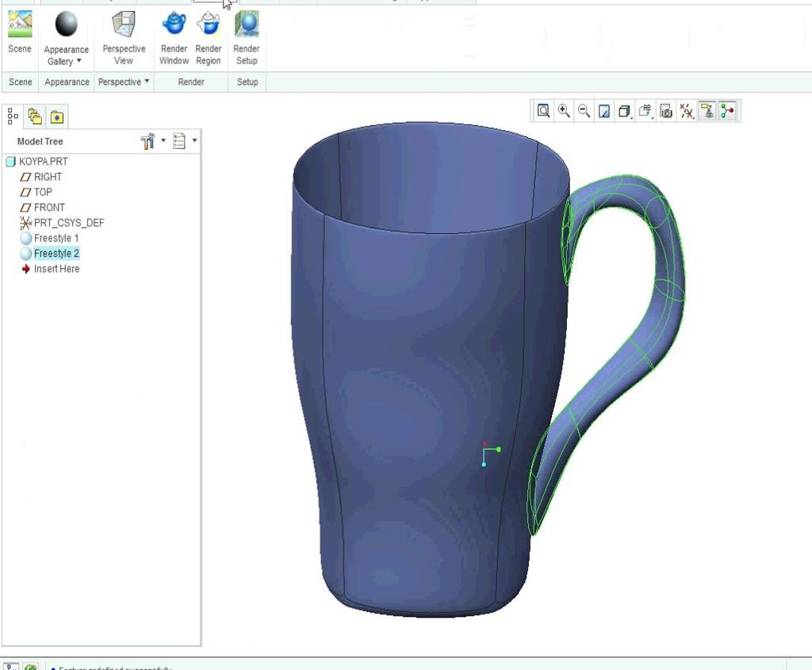Select the TOP datum plane

[x=43, y=192]
